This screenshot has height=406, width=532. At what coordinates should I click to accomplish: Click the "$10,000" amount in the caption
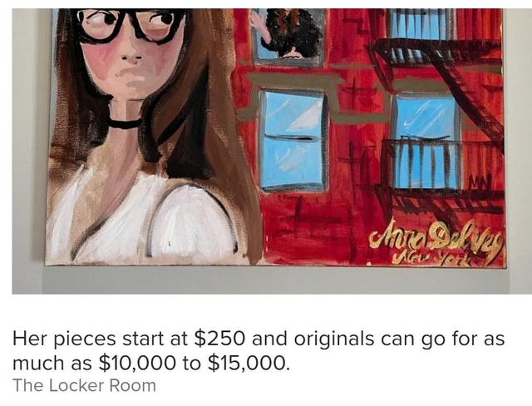137,364
